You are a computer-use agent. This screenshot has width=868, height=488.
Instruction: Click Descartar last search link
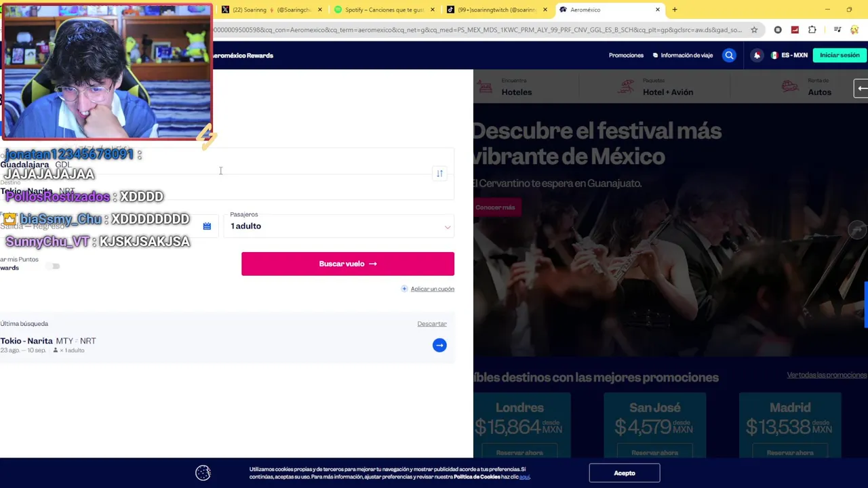pyautogui.click(x=432, y=324)
